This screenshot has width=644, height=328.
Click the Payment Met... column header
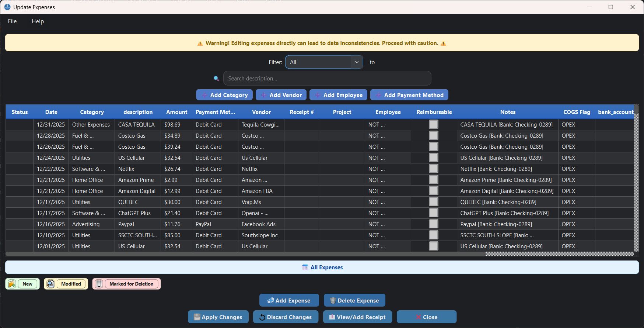[x=215, y=112]
